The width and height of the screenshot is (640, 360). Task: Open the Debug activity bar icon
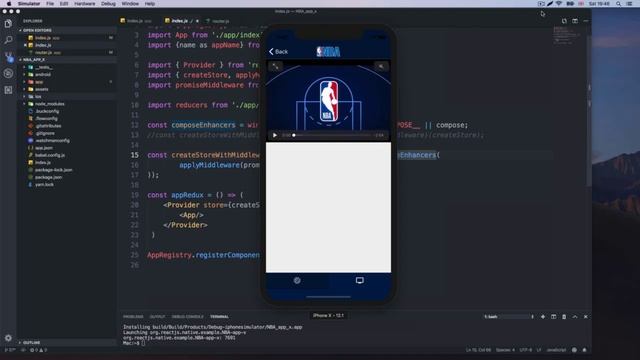(x=8, y=73)
